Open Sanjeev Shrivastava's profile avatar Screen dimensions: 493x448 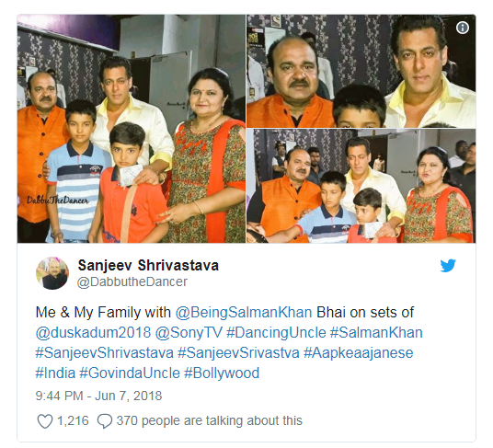[x=52, y=273]
